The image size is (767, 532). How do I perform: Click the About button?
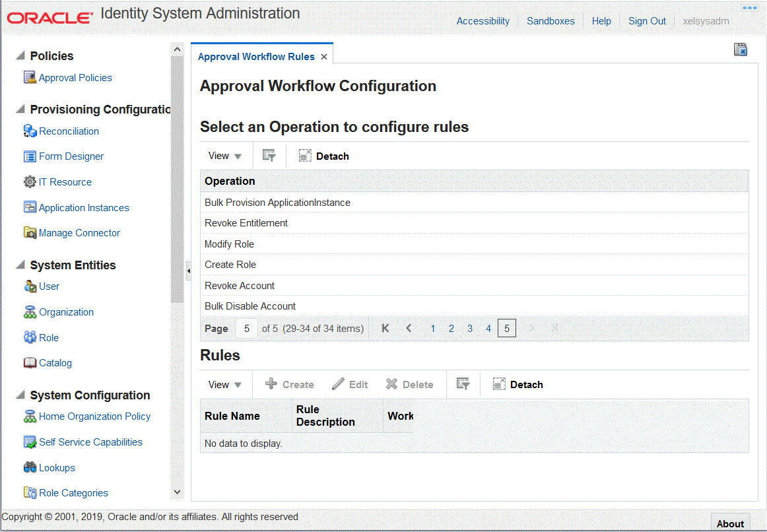(x=730, y=523)
